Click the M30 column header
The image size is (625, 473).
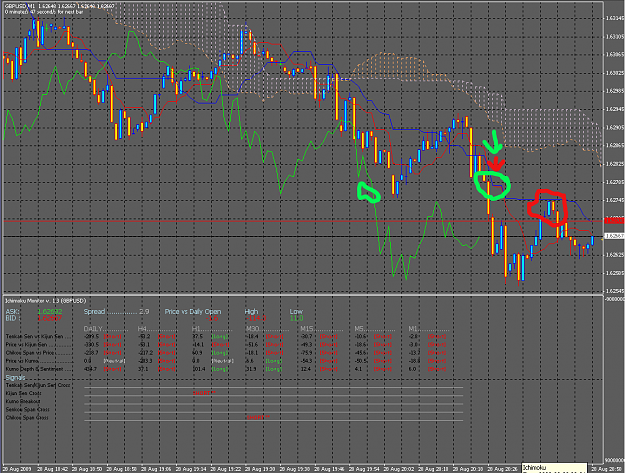(x=252, y=329)
